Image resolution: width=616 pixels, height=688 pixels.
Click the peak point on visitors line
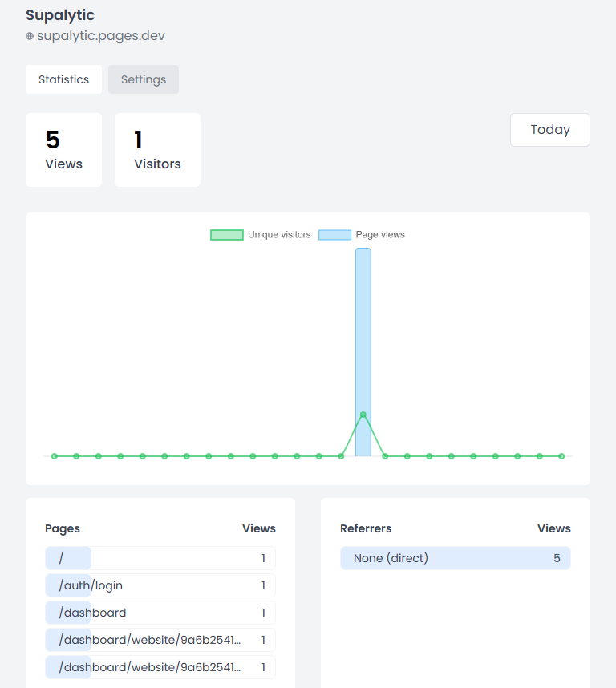(363, 415)
